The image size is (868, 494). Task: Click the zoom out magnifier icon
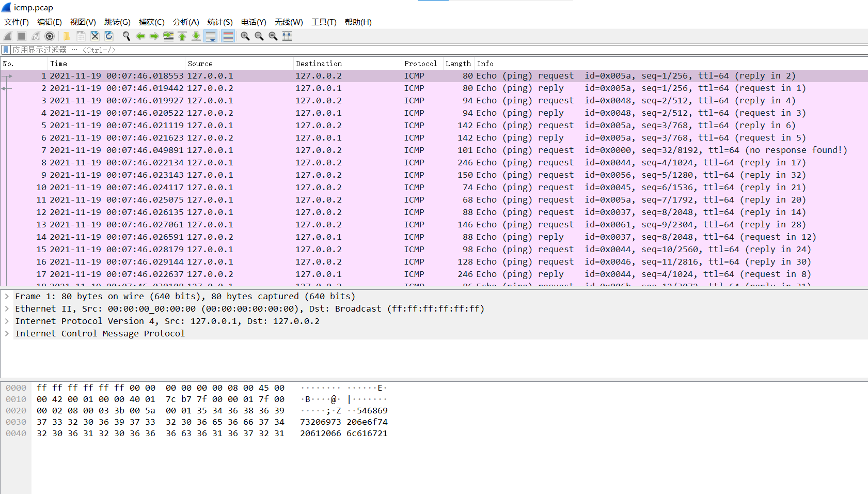point(259,36)
